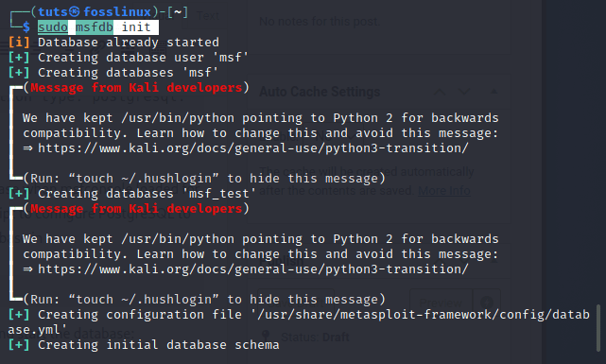The width and height of the screenshot is (606, 364).
Task: Open the More Info link
Action: click(x=444, y=190)
